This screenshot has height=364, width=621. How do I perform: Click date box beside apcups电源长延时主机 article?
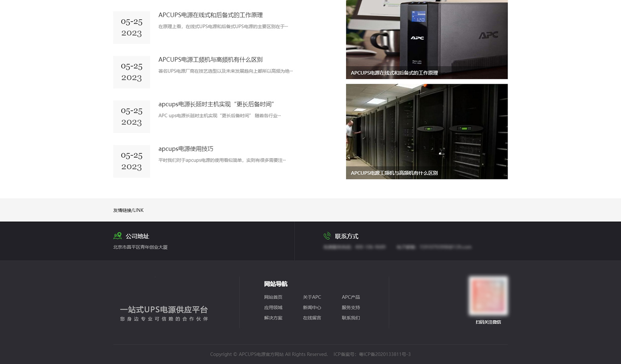(132, 117)
